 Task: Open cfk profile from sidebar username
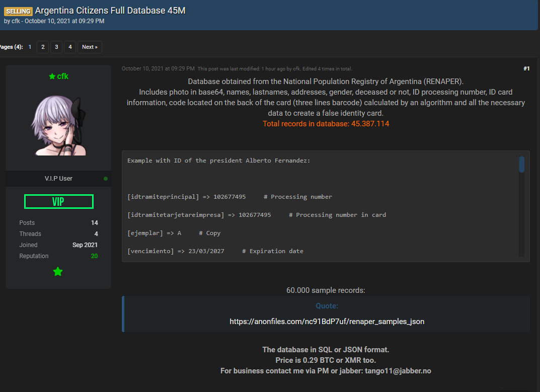(x=62, y=76)
